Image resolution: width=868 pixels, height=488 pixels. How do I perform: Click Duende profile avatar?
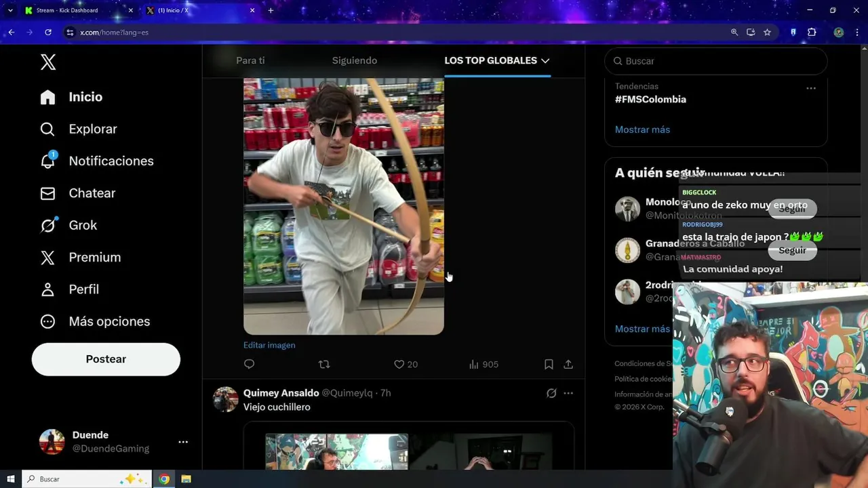(52, 442)
